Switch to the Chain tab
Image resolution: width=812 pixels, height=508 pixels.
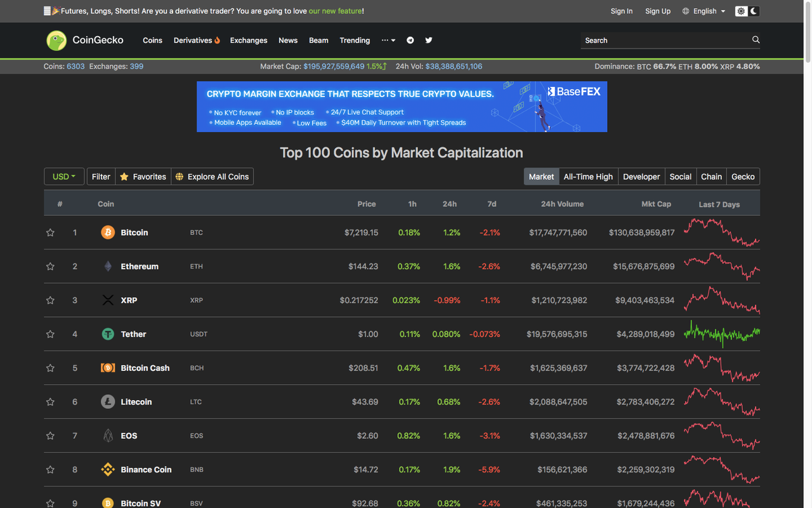tap(711, 177)
